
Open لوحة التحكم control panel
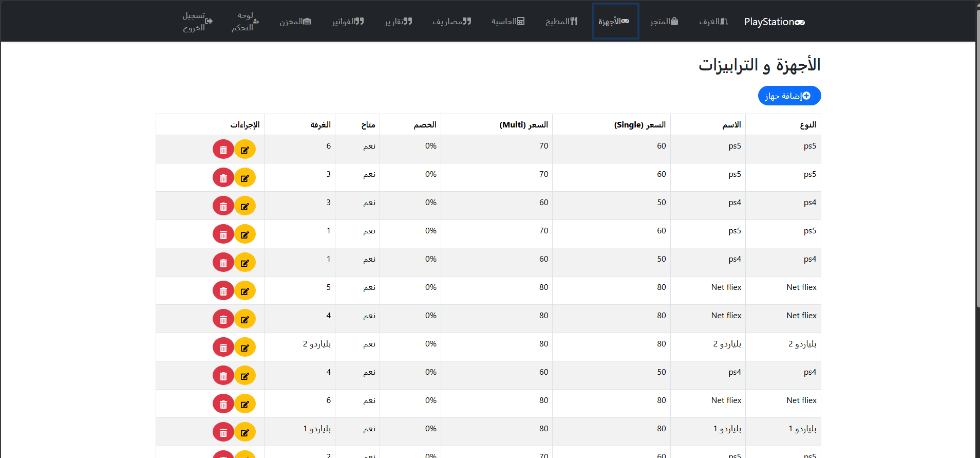tap(245, 21)
